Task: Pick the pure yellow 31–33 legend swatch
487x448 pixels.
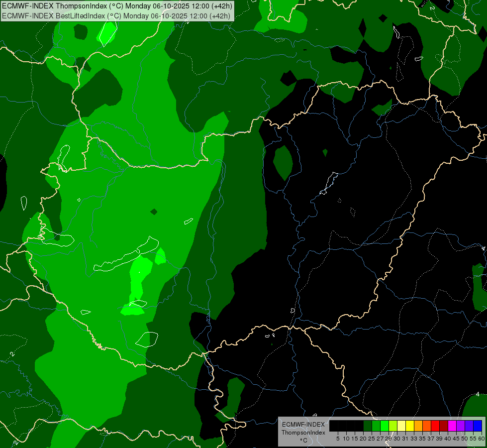Action: pyautogui.click(x=410, y=426)
